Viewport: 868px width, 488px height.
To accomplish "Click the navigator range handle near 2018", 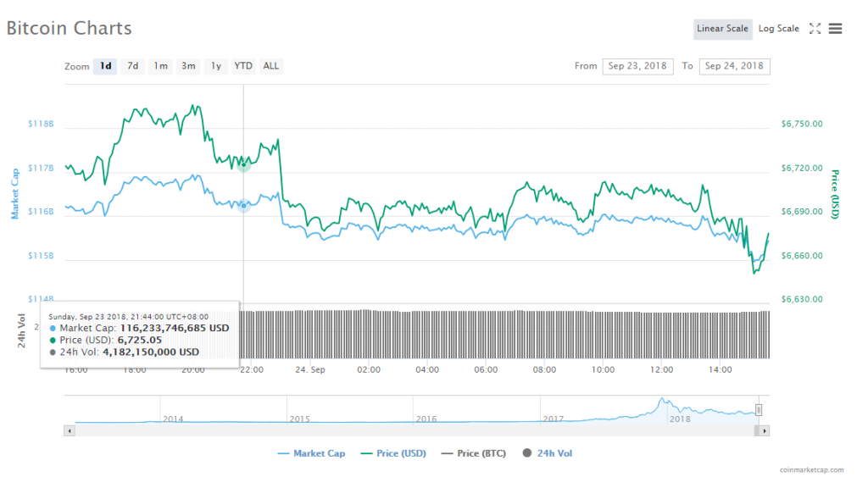I will 759,410.
